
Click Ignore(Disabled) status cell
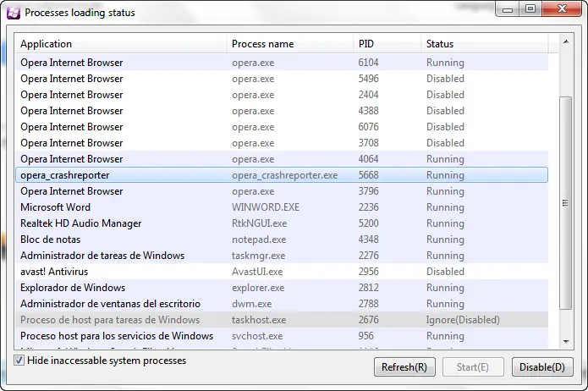pyautogui.click(x=463, y=320)
